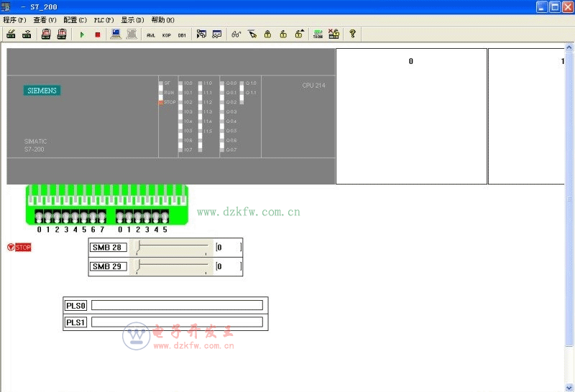Click the SMB 29 value field
This screenshot has height=392, width=575.
(228, 266)
